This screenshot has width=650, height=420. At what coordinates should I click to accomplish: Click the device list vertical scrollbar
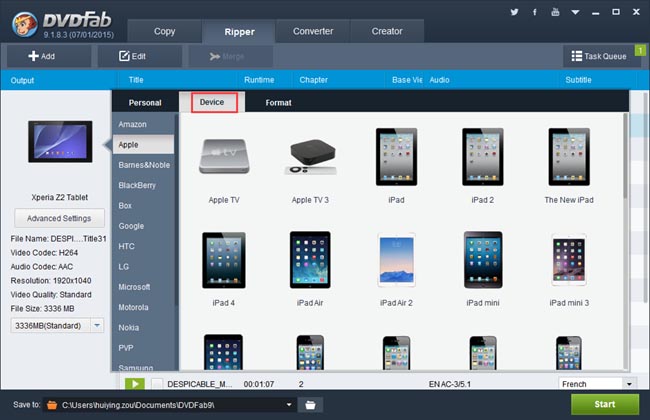[626, 155]
